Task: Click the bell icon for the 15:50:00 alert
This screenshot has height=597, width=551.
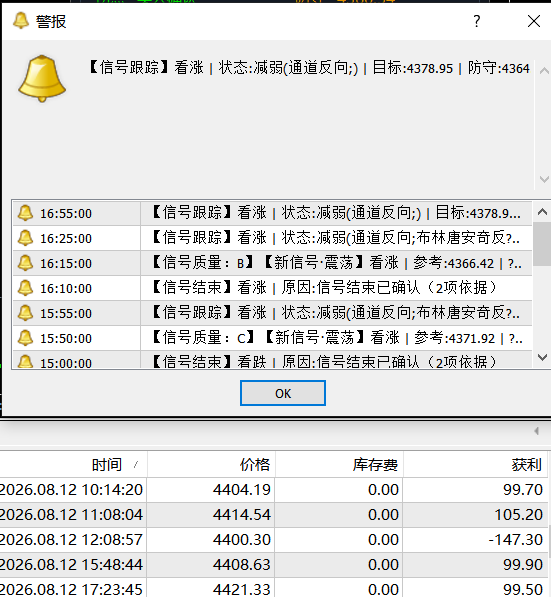Action: click(x=26, y=338)
